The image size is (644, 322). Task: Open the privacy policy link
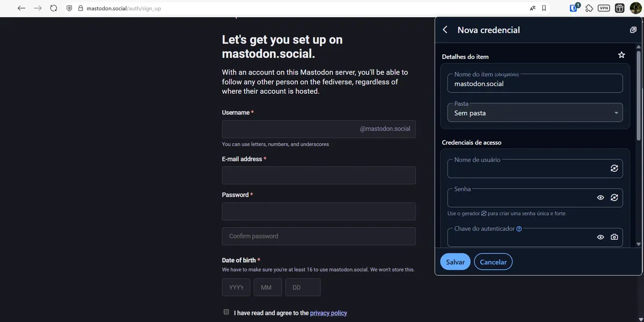(x=328, y=312)
